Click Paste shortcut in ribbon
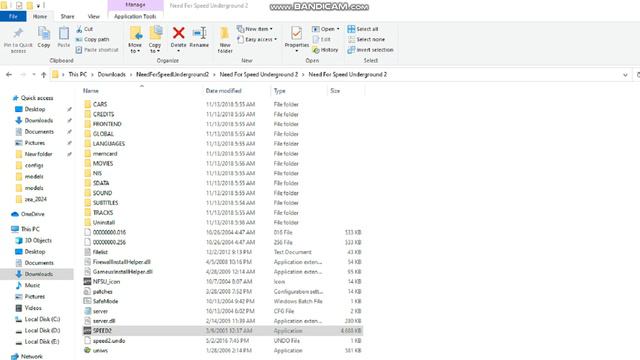 tap(97, 50)
